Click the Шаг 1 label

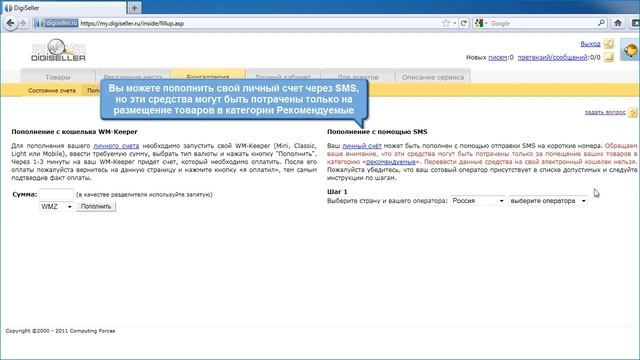coord(337,191)
